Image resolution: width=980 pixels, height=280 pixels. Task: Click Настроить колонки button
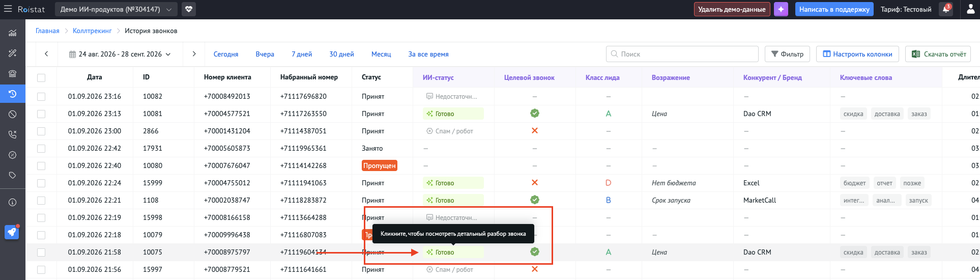pyautogui.click(x=857, y=54)
